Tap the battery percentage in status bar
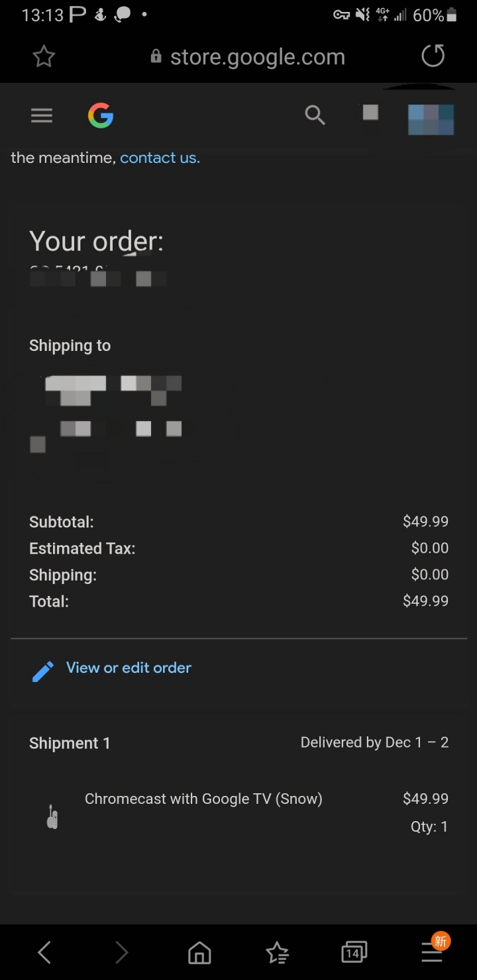This screenshot has height=980, width=477. tap(428, 15)
